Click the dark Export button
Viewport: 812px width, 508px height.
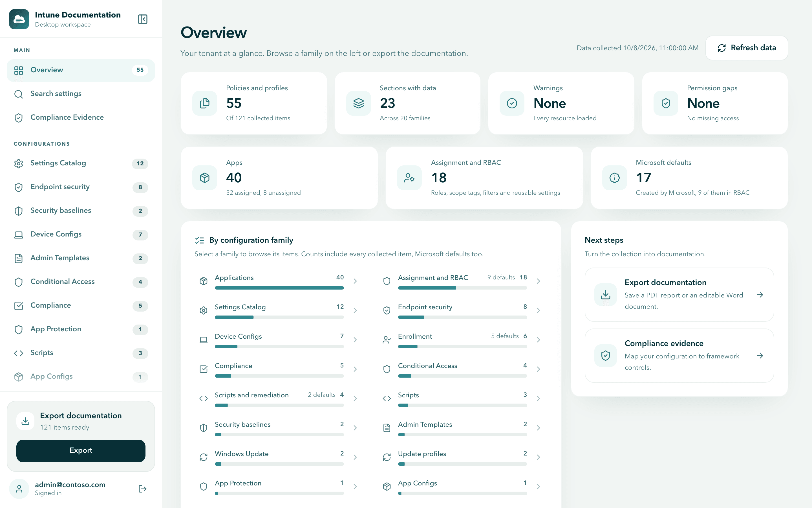[81, 450]
